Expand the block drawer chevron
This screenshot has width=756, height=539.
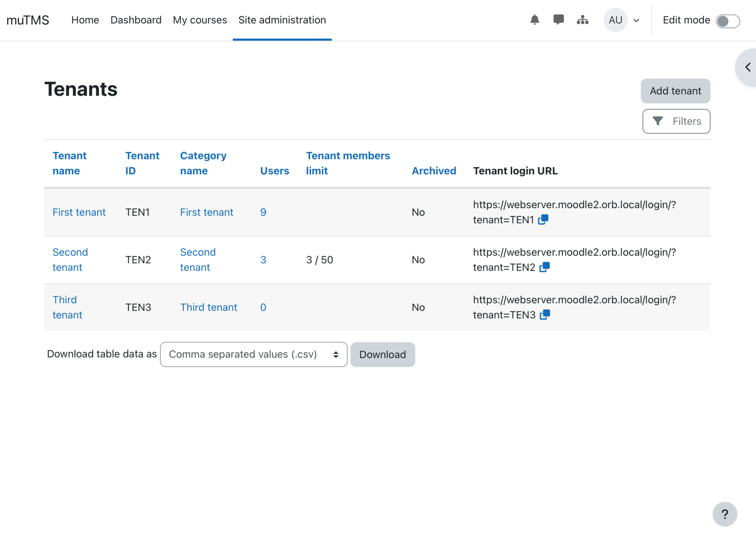click(747, 67)
